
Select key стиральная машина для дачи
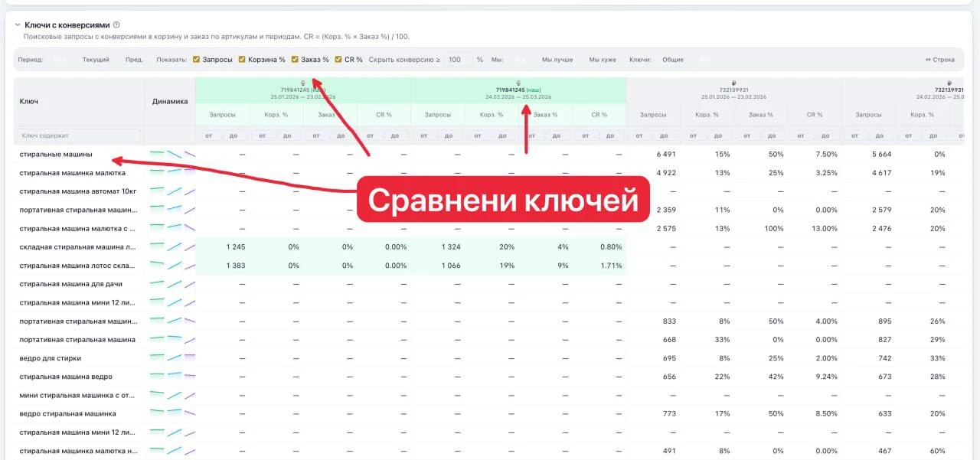tap(71, 283)
